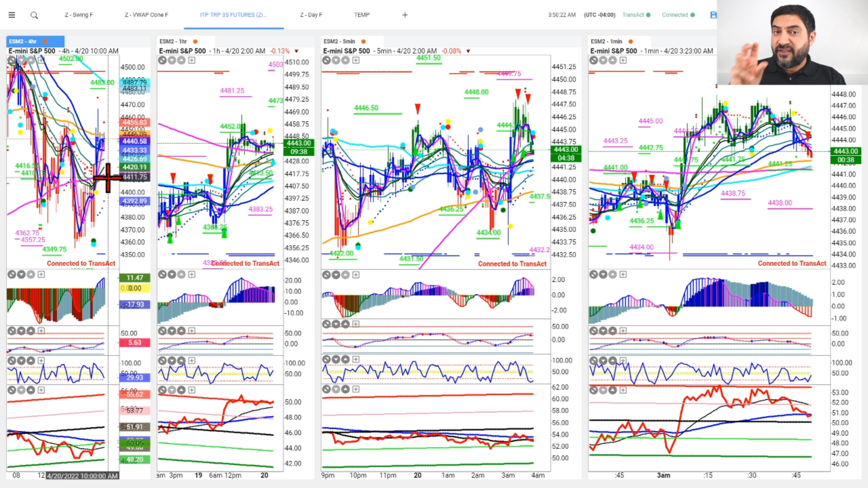Click the 4443.00 price label on 1hr axis

pyautogui.click(x=298, y=143)
